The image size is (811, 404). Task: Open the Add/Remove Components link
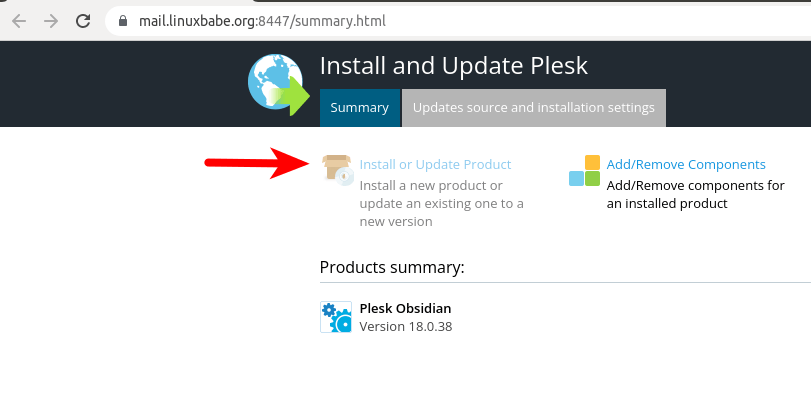coord(686,164)
